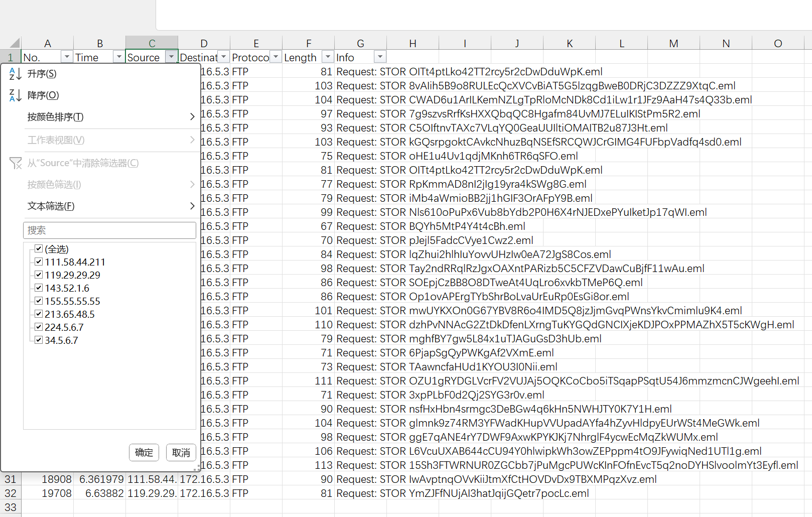Click the ascending sort A-Z icon
The height and width of the screenshot is (517, 812).
[15, 74]
